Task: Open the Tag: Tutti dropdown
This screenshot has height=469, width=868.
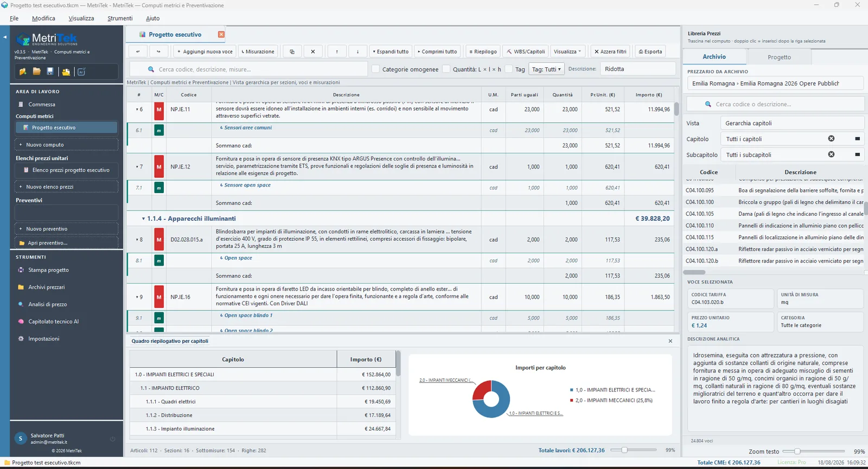Action: point(546,69)
